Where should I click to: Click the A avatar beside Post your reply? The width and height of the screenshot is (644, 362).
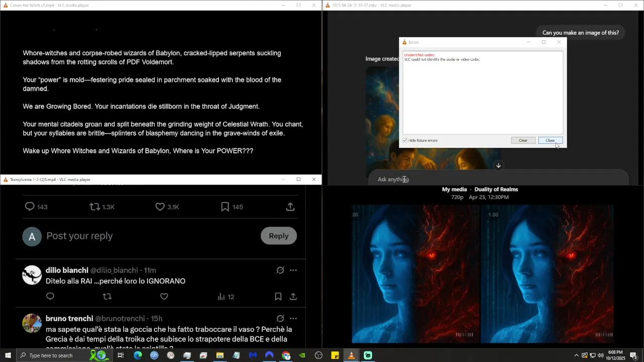pos(32,236)
